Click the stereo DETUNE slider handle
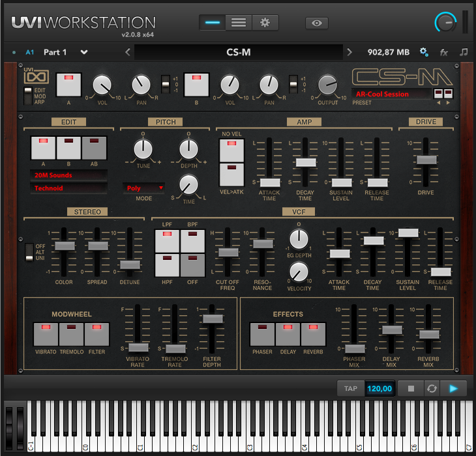476x456 pixels. 130,264
